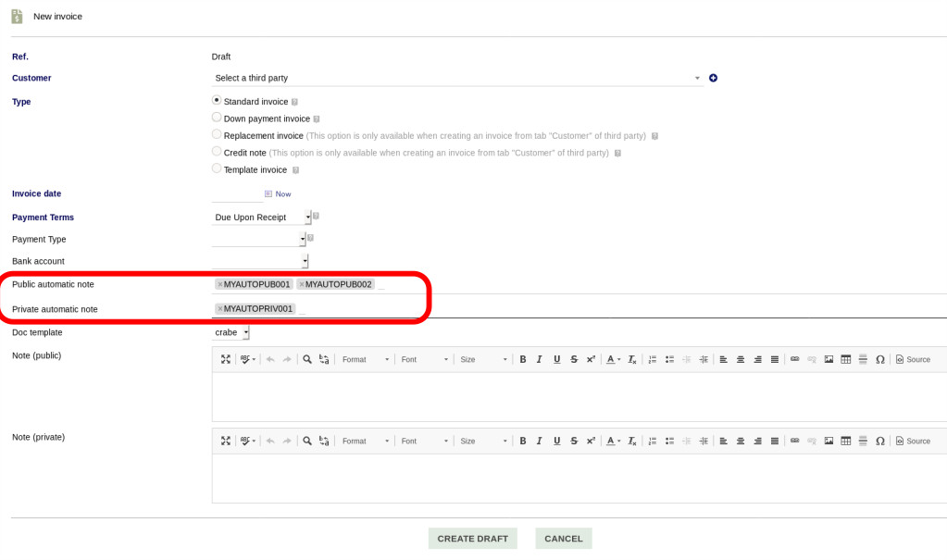Click the calendar icon beside Invoice date
The image size is (947, 560).
pos(268,194)
